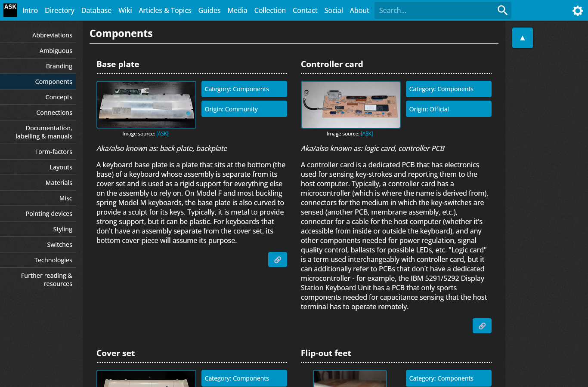Follow the ASK image source link under Base plate

point(162,134)
